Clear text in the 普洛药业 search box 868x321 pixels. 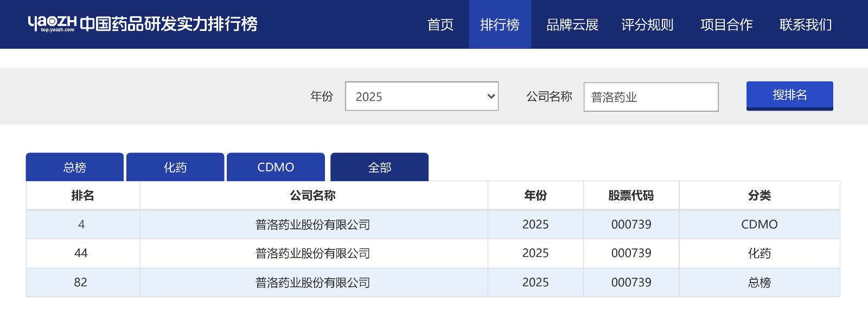650,97
